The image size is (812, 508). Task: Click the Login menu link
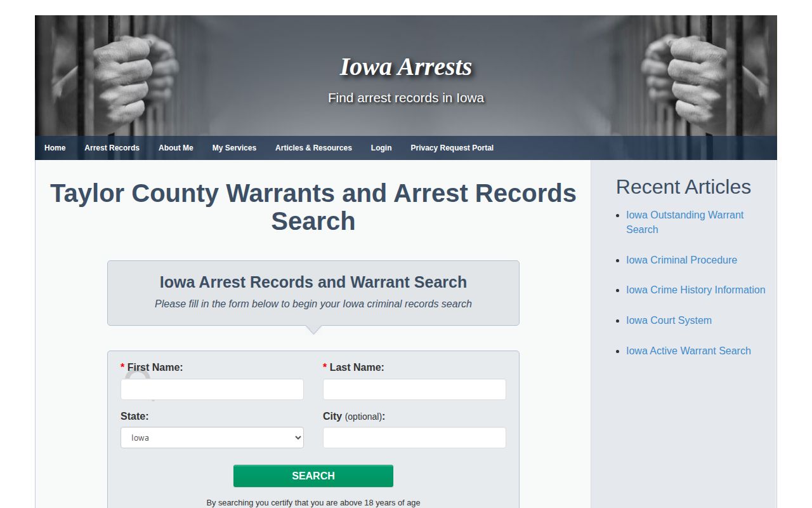coord(381,148)
